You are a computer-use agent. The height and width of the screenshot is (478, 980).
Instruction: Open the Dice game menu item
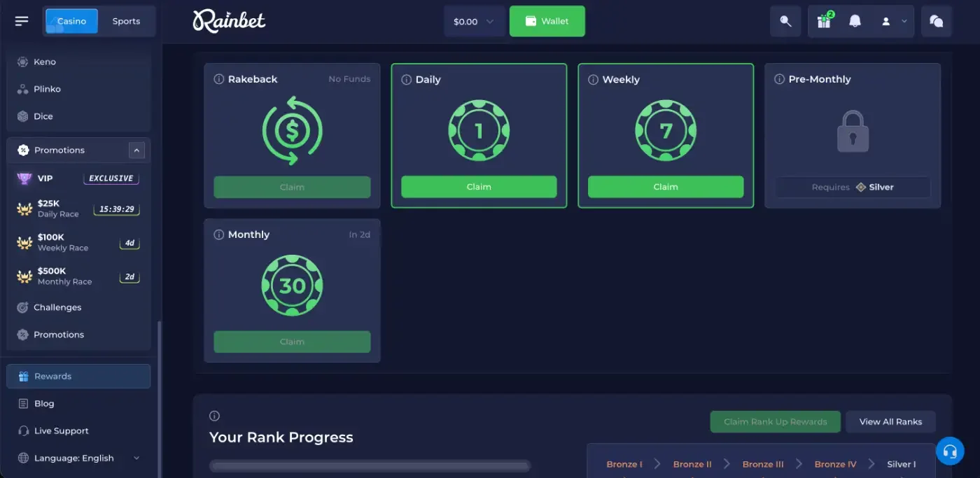[78, 116]
